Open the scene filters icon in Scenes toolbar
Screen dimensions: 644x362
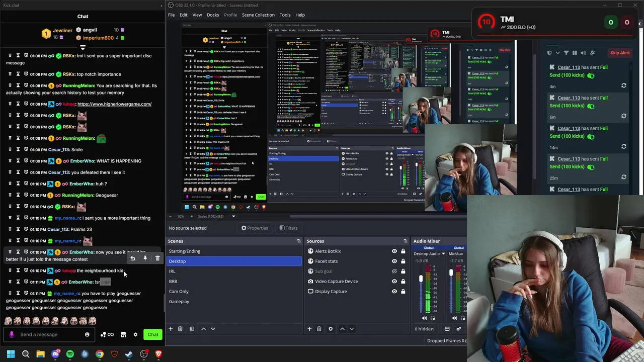pyautogui.click(x=192, y=329)
